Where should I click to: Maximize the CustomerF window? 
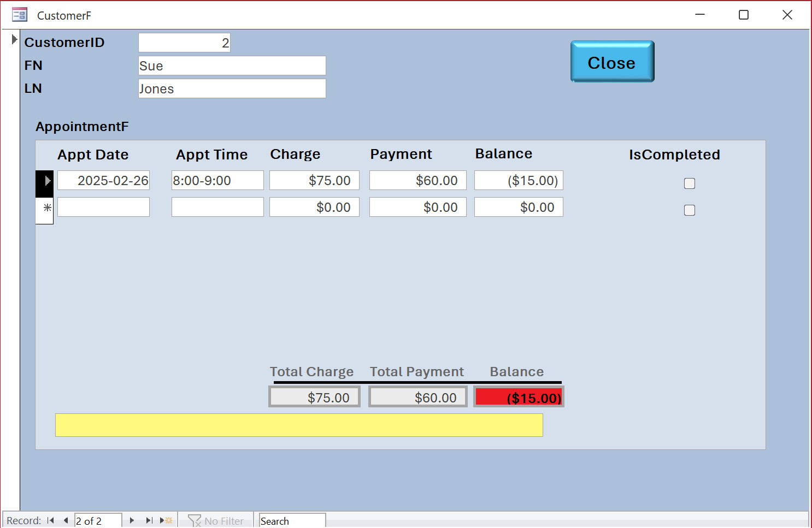click(743, 15)
